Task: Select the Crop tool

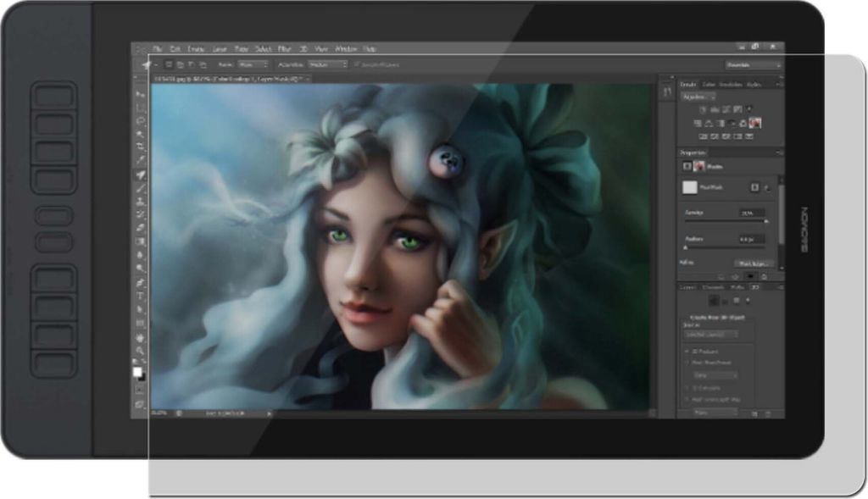Action: pos(141,147)
